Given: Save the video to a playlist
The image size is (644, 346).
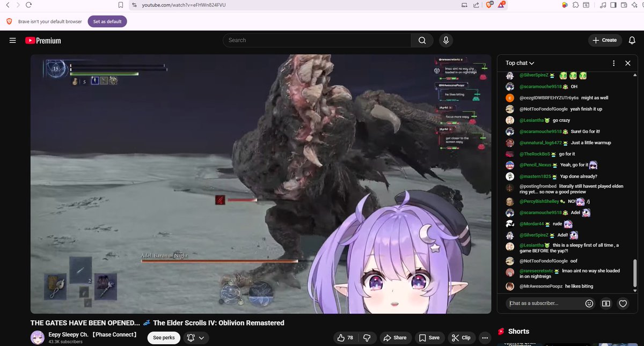Looking at the screenshot, I should point(429,337).
